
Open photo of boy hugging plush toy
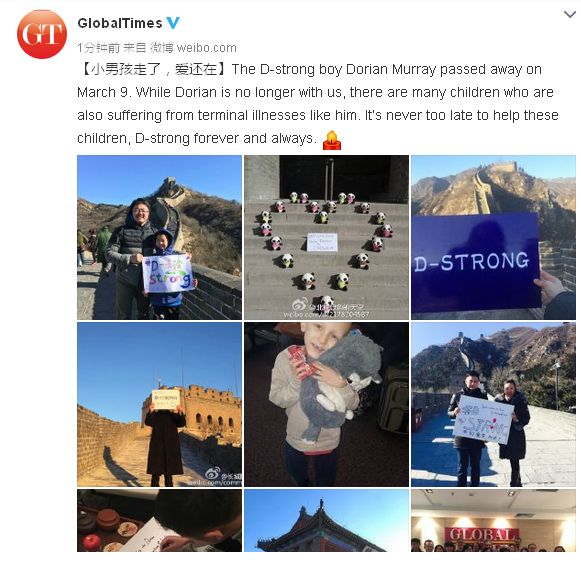[x=326, y=404]
